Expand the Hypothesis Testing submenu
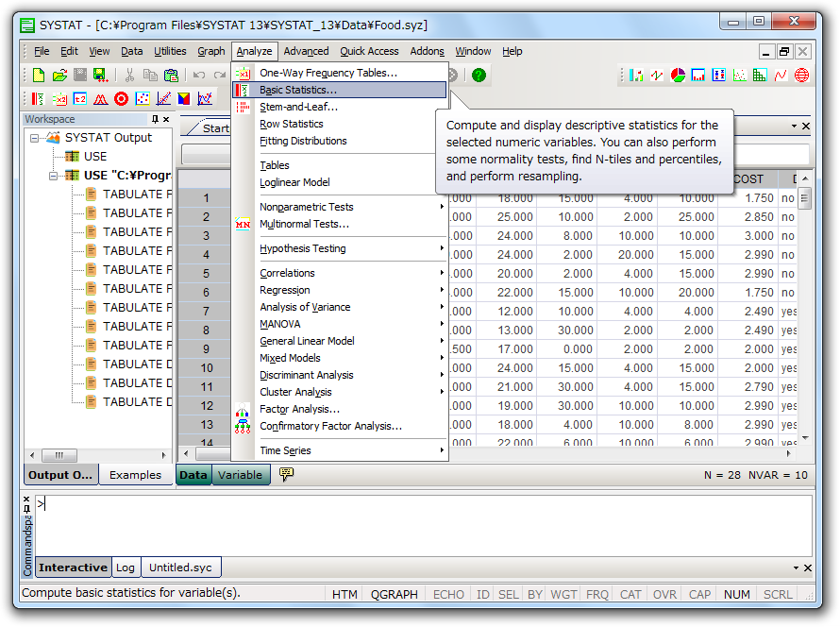This screenshot has width=840, height=627. (442, 248)
